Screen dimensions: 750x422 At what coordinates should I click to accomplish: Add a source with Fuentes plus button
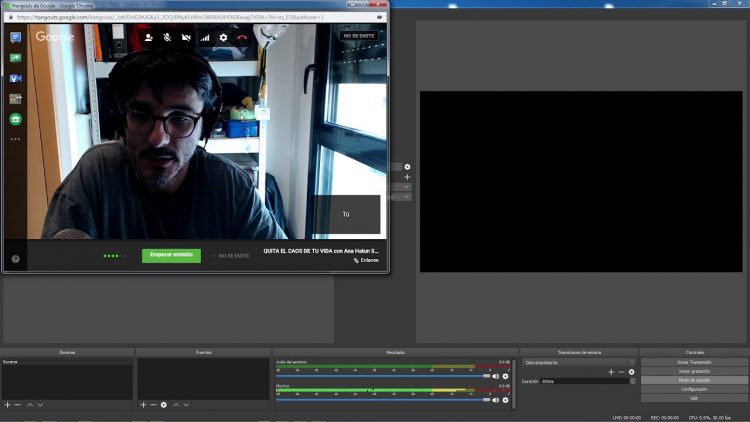point(143,405)
